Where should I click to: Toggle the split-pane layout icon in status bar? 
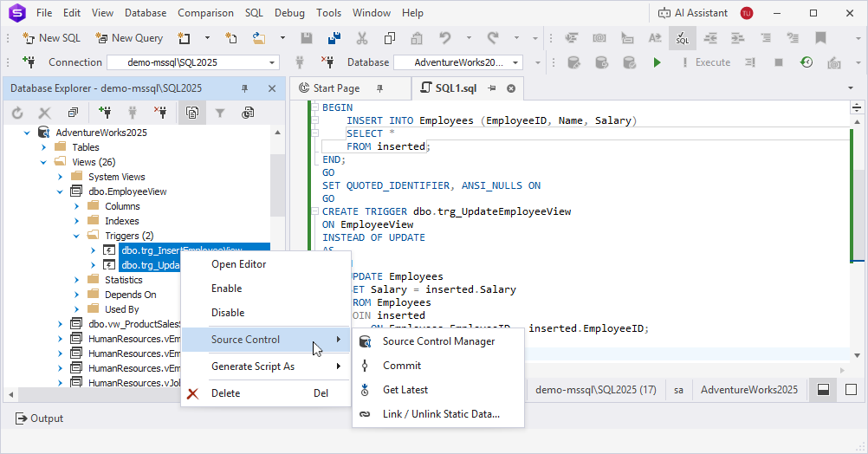point(823,390)
